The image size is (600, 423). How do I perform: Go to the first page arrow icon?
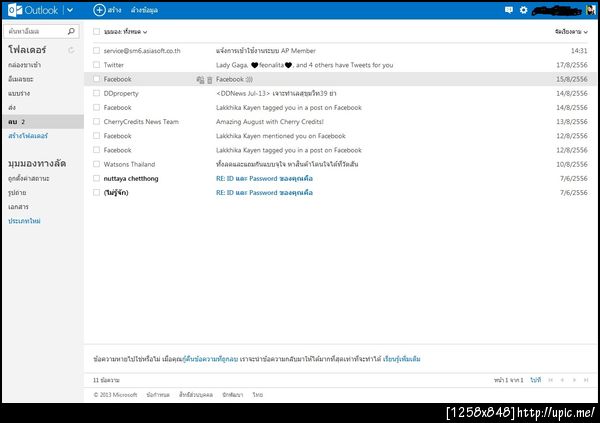tap(551, 380)
